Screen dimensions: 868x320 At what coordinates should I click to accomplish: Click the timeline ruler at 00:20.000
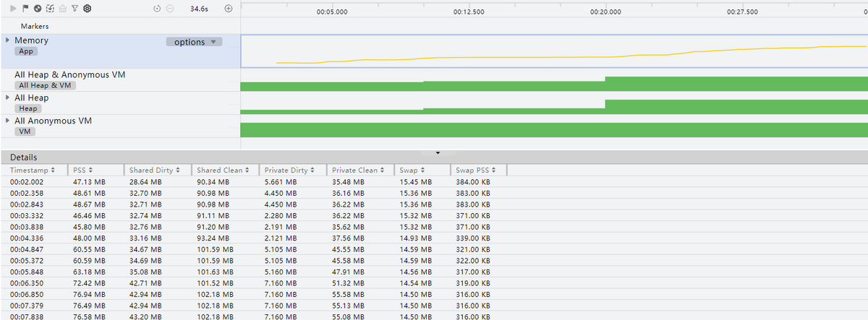[605, 12]
